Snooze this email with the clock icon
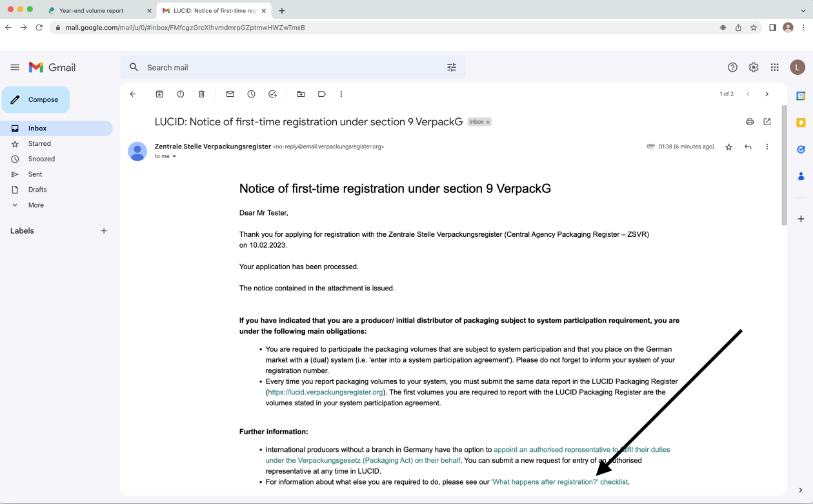 (x=251, y=94)
